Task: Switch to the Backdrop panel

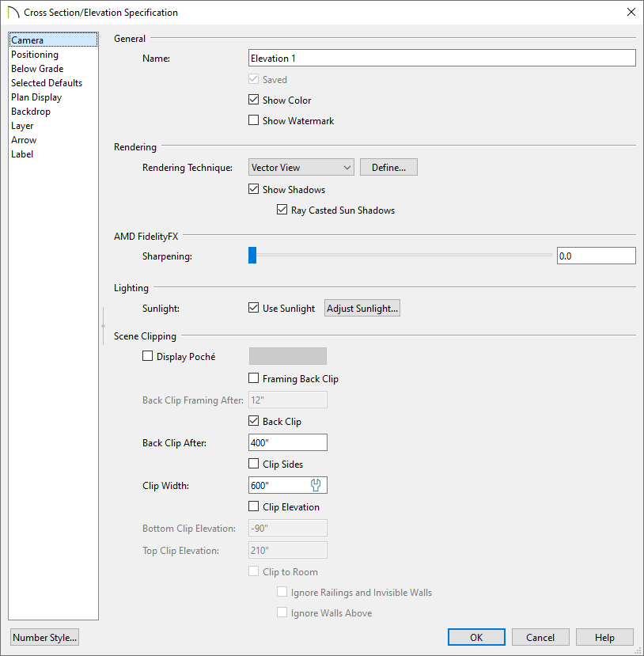Action: point(53,112)
